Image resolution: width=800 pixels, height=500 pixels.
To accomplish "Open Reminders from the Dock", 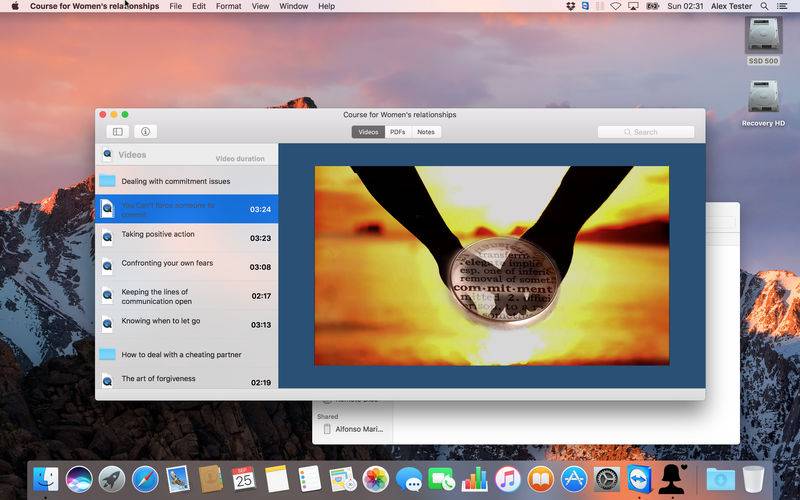I will pyautogui.click(x=309, y=480).
